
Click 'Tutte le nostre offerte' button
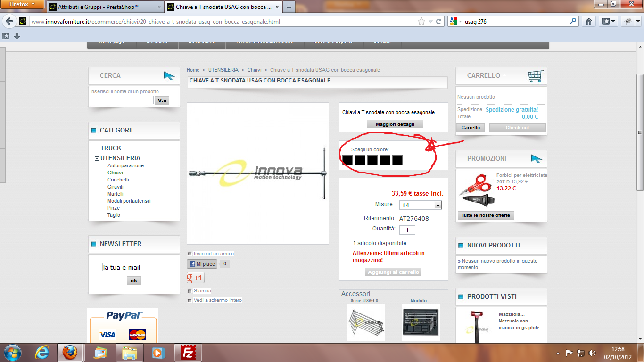(x=486, y=215)
